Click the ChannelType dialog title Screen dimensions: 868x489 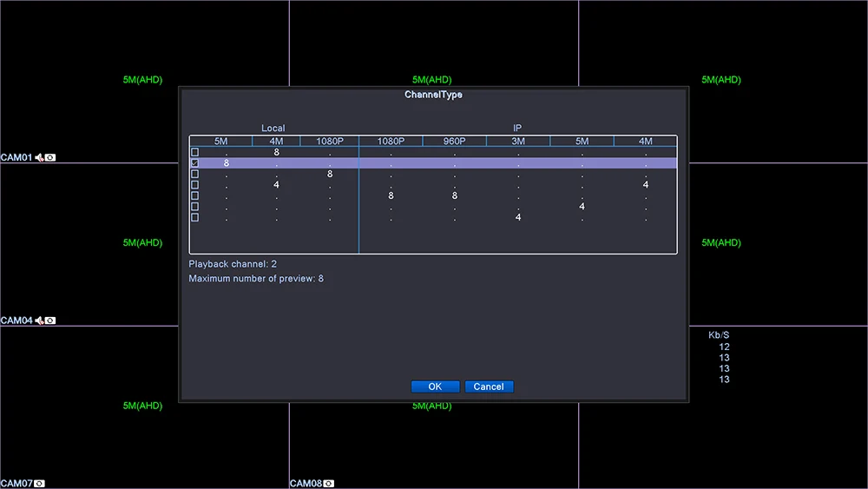tap(433, 95)
